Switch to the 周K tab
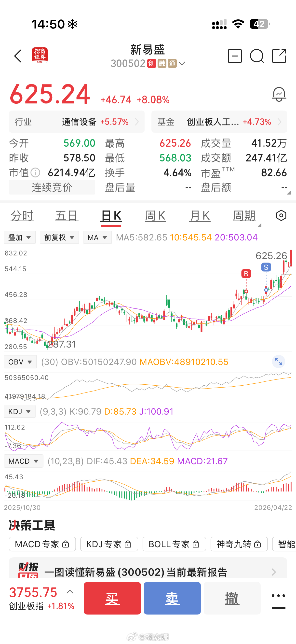 click(155, 216)
